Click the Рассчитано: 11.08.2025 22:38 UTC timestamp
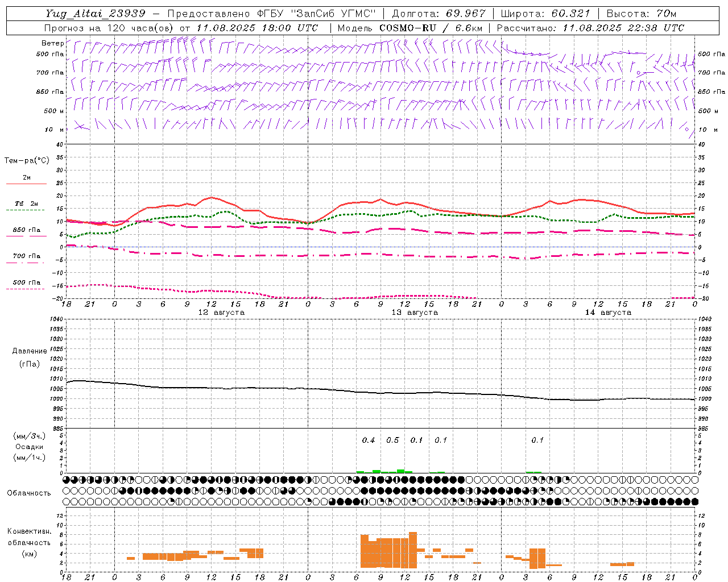The image size is (728, 582). point(590,28)
